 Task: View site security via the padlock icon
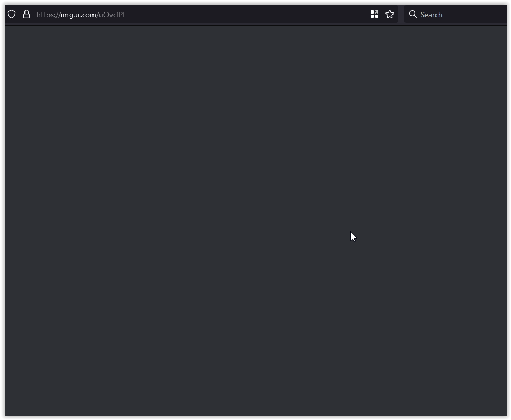tap(27, 14)
